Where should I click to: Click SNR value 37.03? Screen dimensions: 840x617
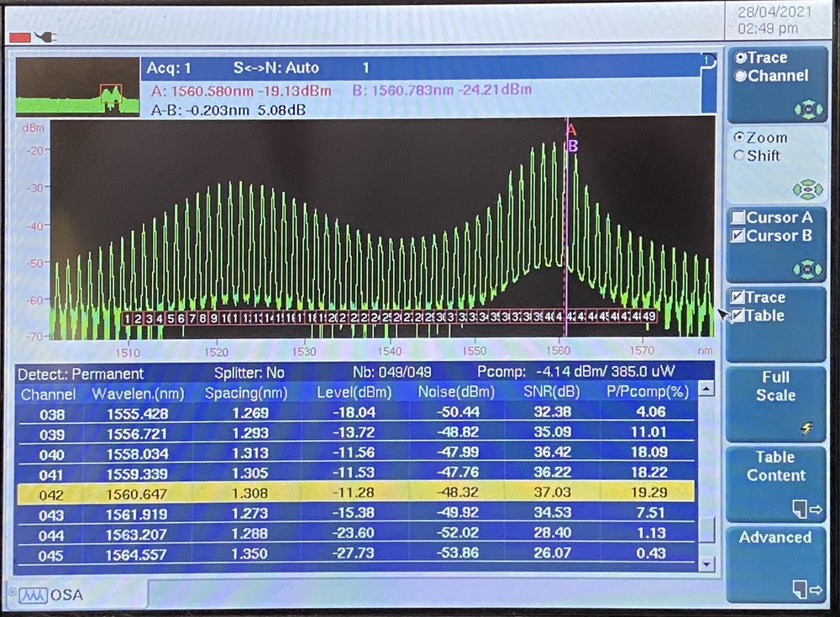tap(553, 492)
